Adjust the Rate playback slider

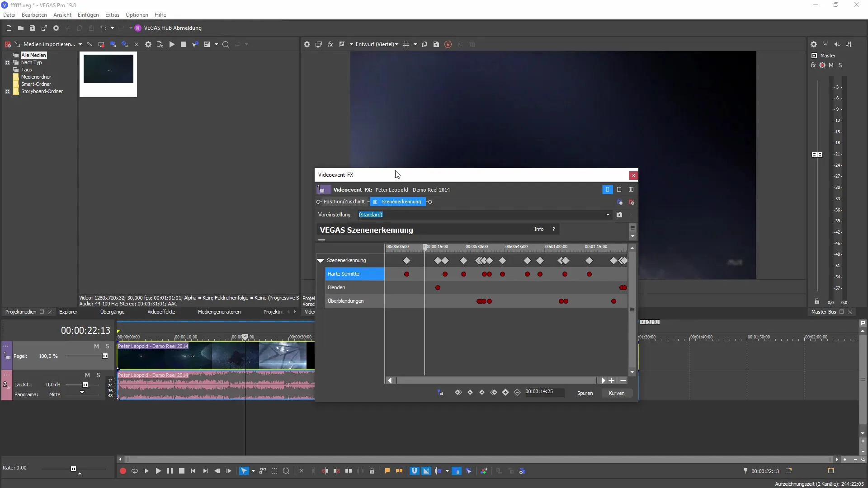(x=73, y=469)
